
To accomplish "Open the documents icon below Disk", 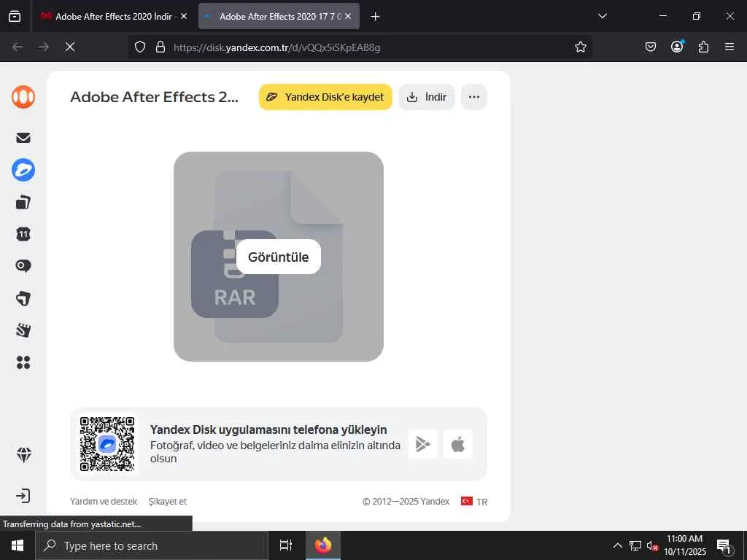I will [x=23, y=203].
